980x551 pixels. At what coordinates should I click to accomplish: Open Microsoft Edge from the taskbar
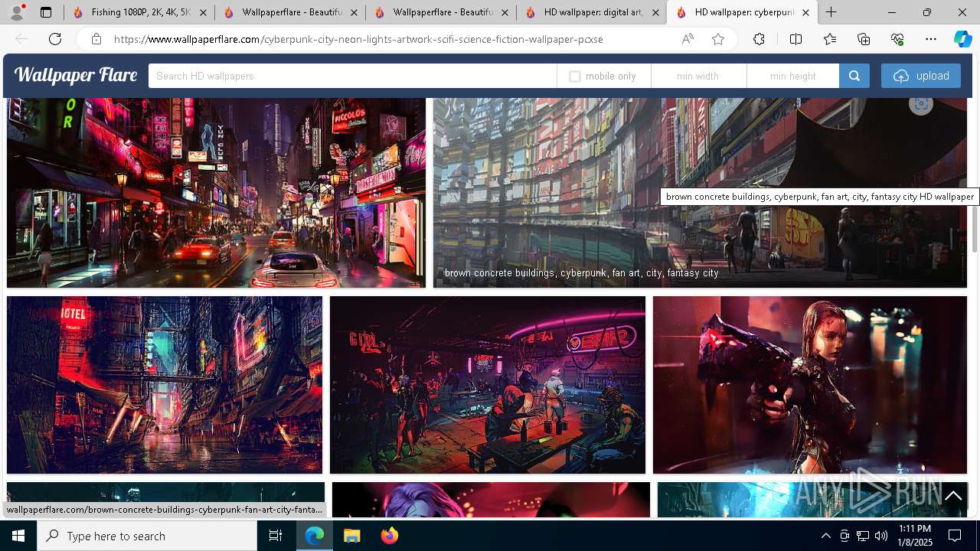[x=315, y=536]
